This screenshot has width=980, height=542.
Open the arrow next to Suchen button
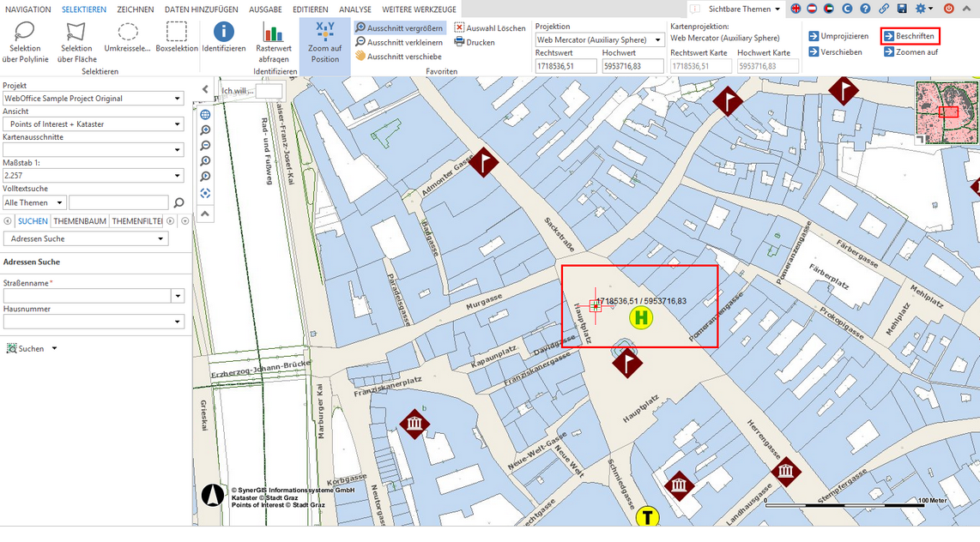click(54, 348)
